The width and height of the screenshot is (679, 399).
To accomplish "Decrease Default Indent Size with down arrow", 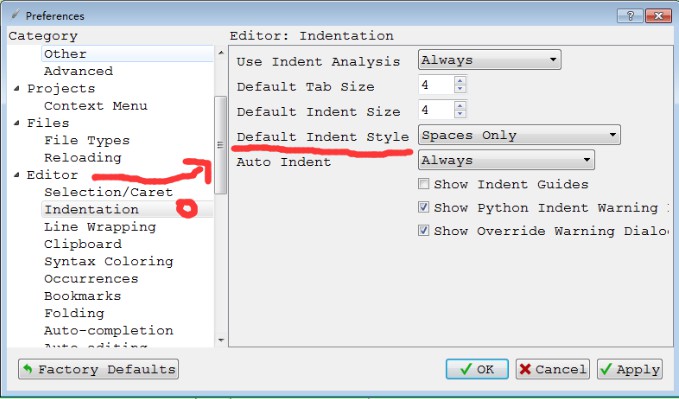I will 460,114.
